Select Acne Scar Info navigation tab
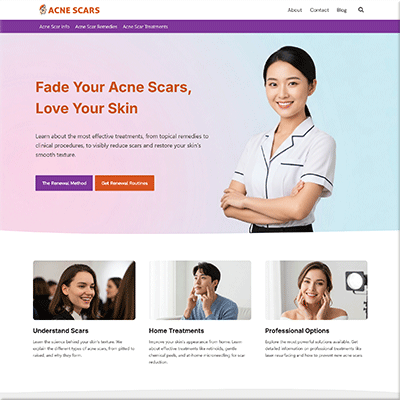Screen dimensions: 400x400 [x=54, y=27]
